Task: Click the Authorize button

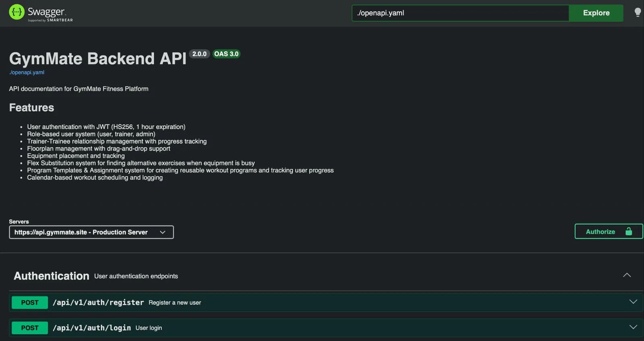Action: 609,231
